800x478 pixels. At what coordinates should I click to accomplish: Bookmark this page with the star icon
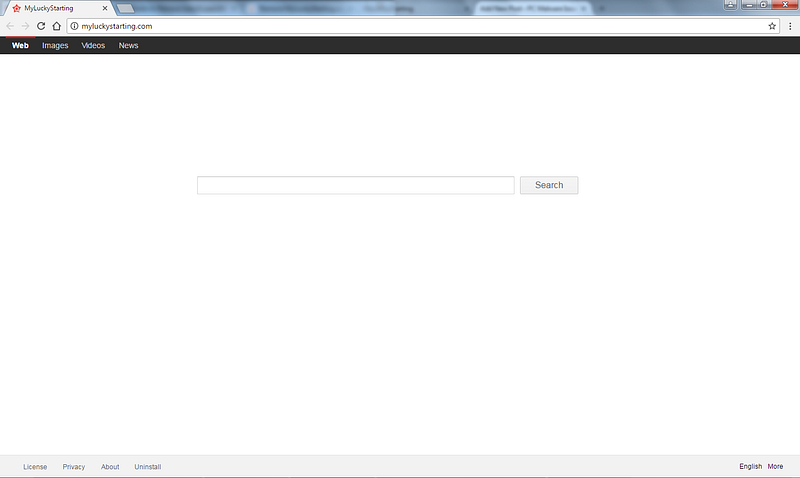(772, 26)
